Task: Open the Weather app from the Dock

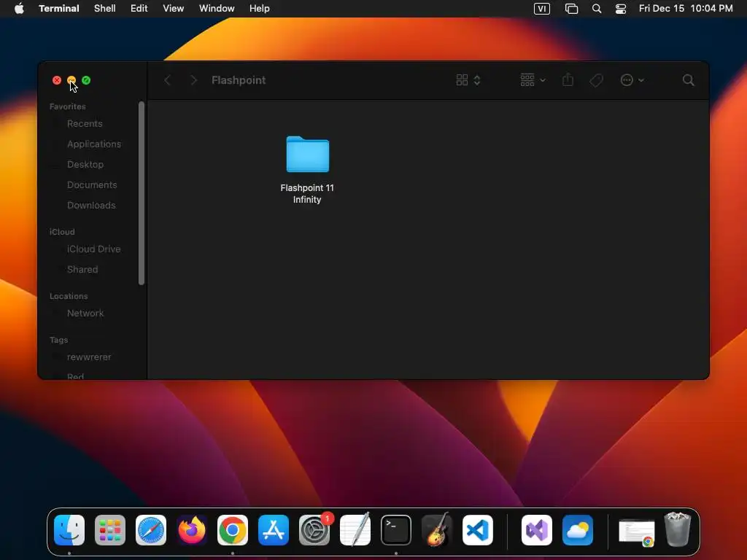Action: point(578,530)
